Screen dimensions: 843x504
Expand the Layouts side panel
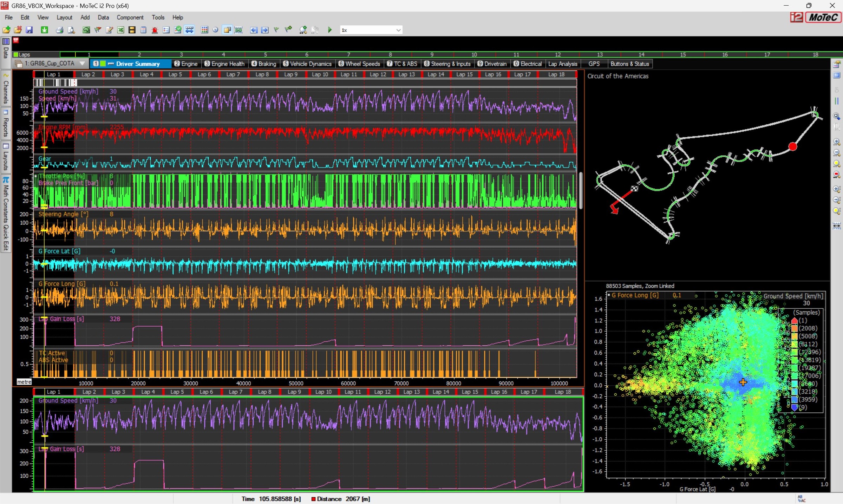(6, 157)
